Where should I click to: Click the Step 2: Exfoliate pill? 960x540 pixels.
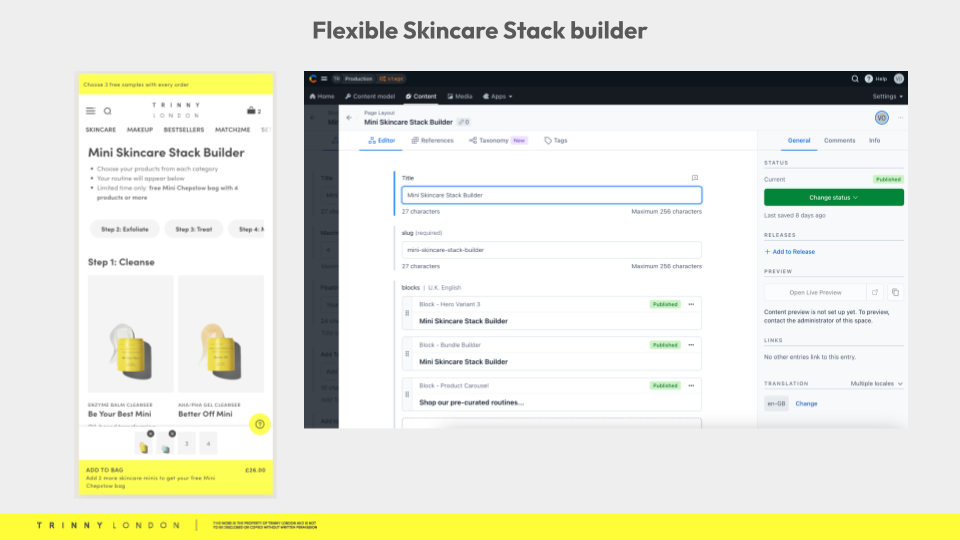125,229
